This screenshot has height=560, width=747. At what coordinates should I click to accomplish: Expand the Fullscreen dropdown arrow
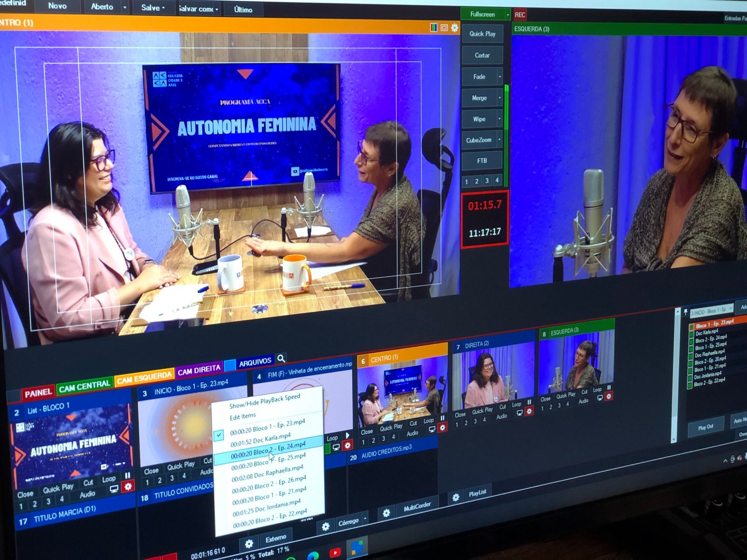pyautogui.click(x=507, y=15)
